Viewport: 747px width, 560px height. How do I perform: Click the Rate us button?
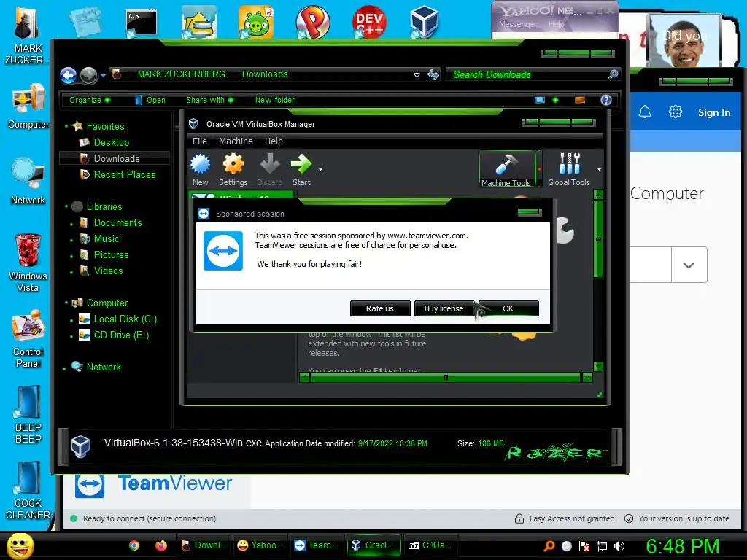click(x=379, y=308)
